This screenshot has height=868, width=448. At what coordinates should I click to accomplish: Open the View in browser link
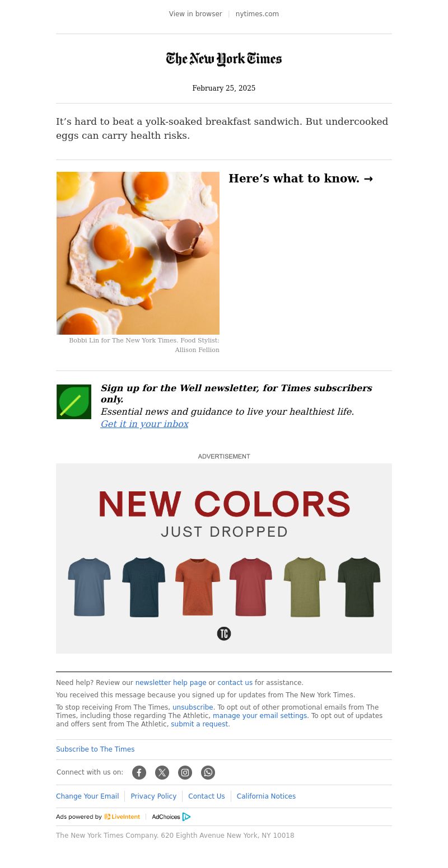(195, 14)
